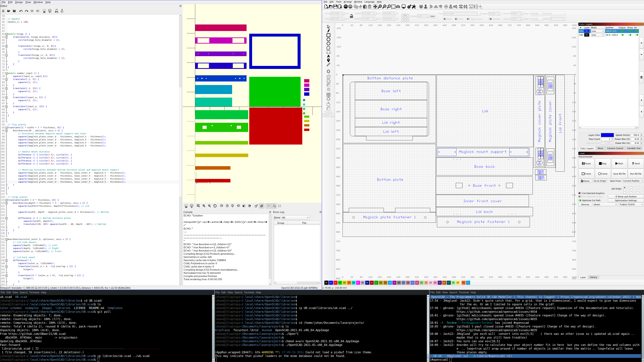Switch to the Library tab
Screen dimensions: 644x362
[x=593, y=277]
